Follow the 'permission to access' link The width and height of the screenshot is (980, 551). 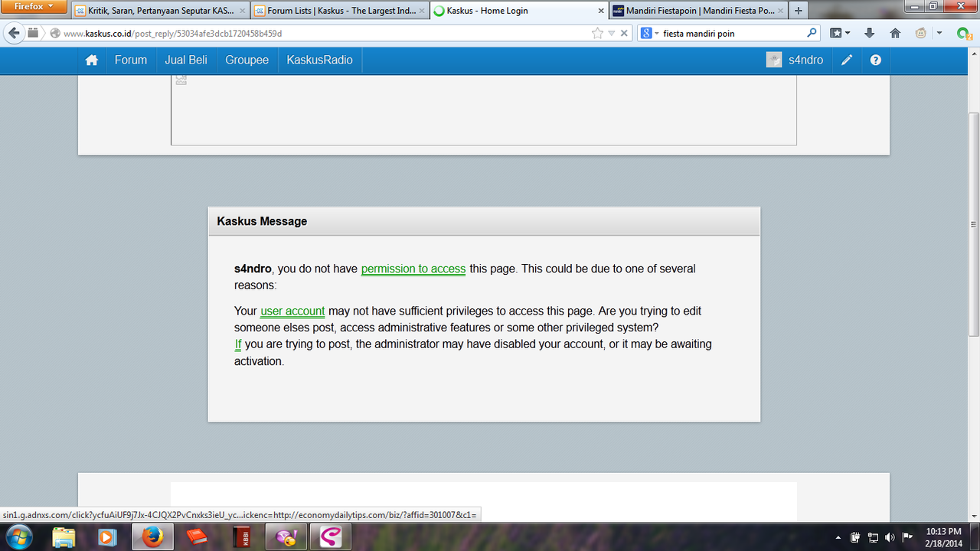point(413,269)
